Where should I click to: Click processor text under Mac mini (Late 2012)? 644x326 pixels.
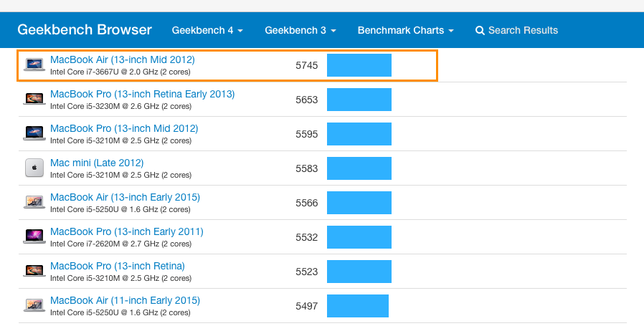coord(120,175)
